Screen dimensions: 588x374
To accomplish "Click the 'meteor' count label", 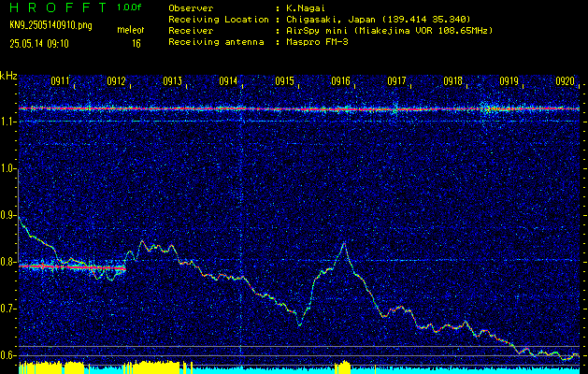I will click(x=131, y=30).
